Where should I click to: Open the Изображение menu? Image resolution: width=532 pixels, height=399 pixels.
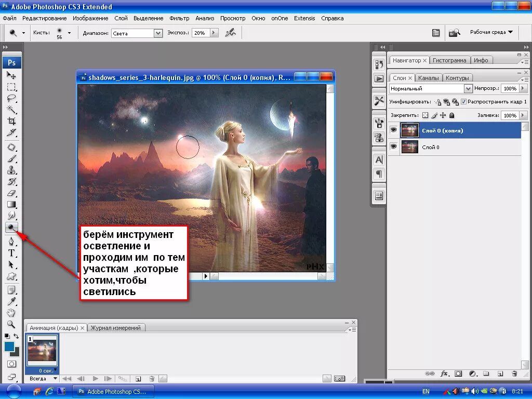pos(90,18)
